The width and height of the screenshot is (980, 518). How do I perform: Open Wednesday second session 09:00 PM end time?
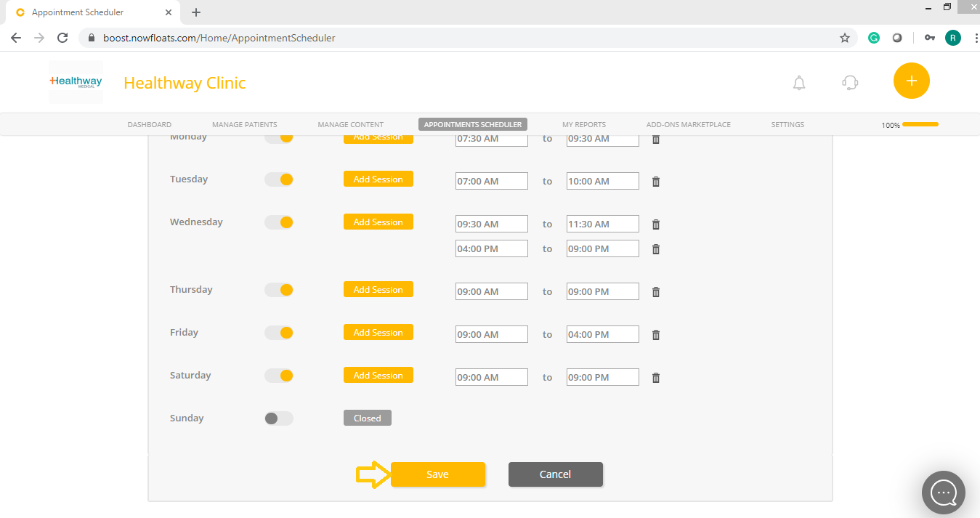(x=603, y=248)
